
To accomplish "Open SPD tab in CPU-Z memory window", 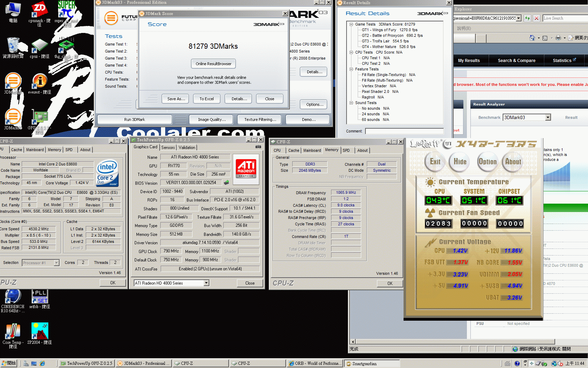I will tap(346, 150).
